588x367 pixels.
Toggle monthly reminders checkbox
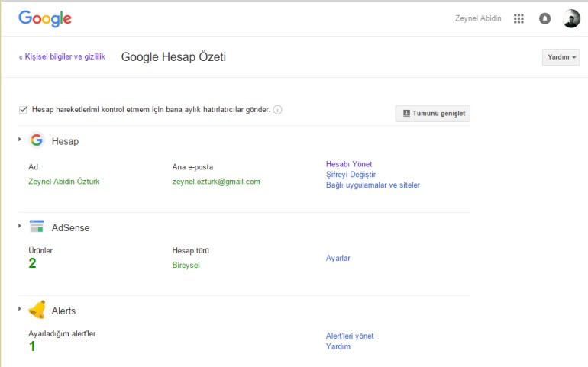[x=23, y=110]
